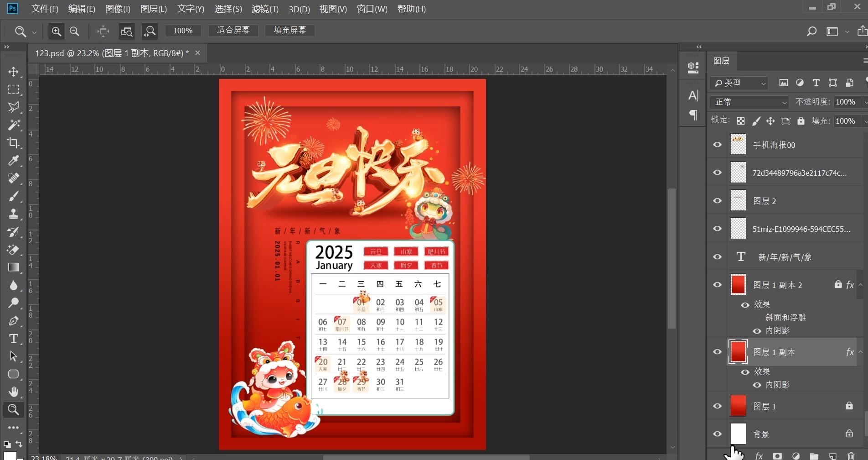Screen dimensions: 868x460
Task: Lock position of layer icon
Action: tap(770, 121)
